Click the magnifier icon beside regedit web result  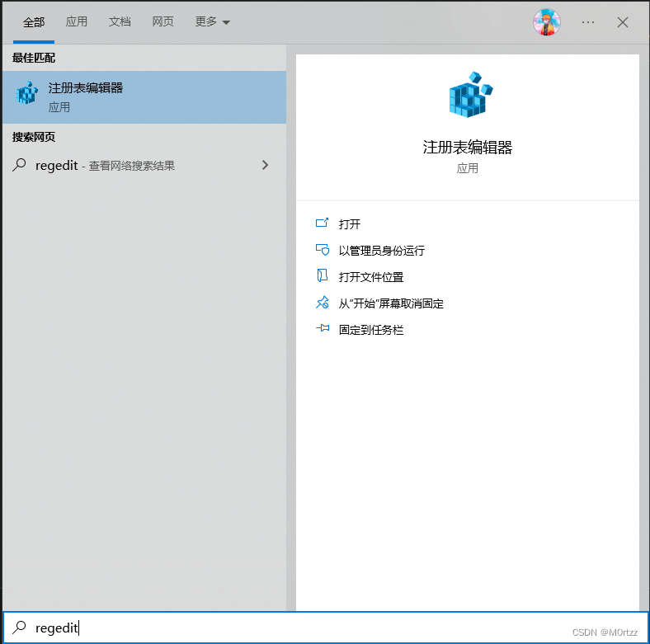[19, 165]
